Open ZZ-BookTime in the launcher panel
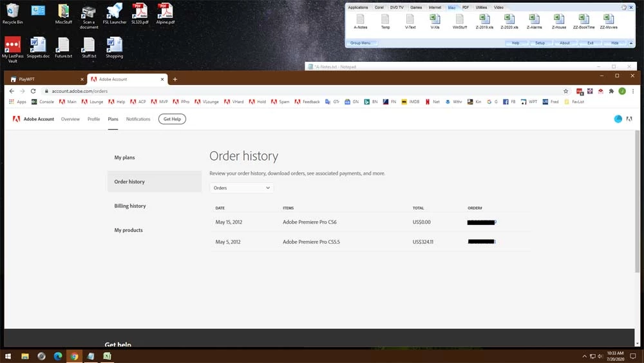The height and width of the screenshot is (363, 644). (x=583, y=21)
